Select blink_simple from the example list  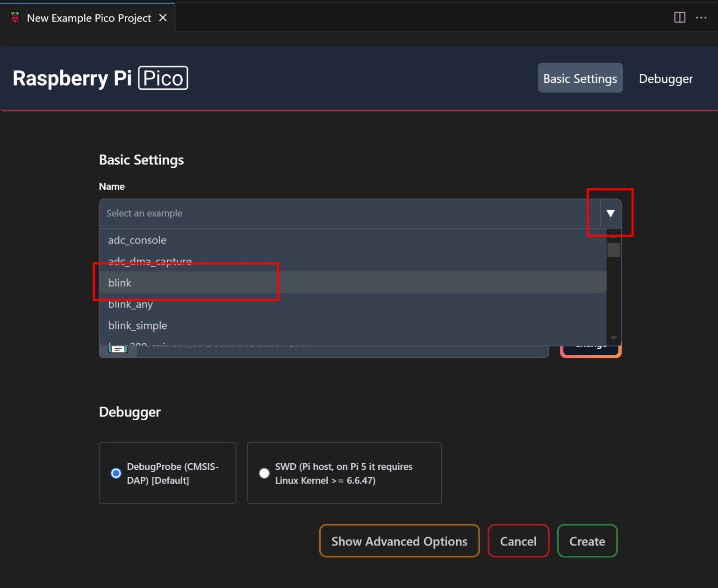[137, 325]
